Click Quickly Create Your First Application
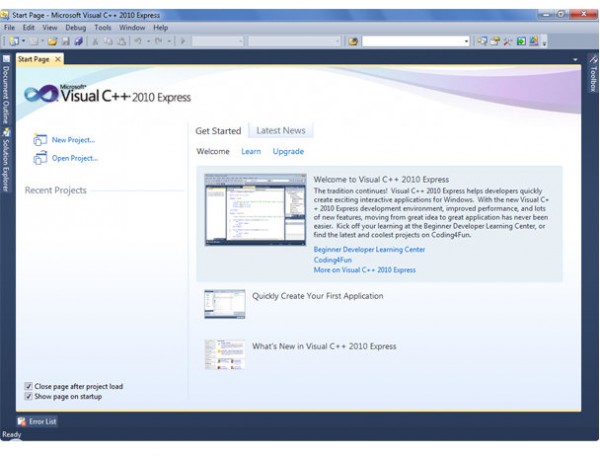This screenshot has height=456, width=600. 318,296
